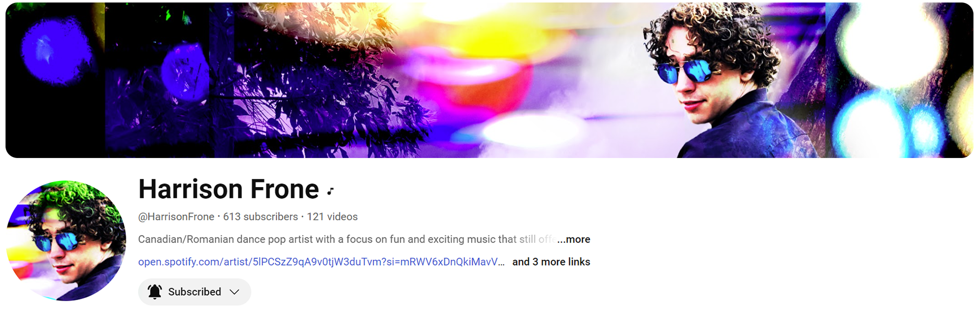Click the blue circle at banner's left edge
The width and height of the screenshot is (980, 315).
click(56, 51)
